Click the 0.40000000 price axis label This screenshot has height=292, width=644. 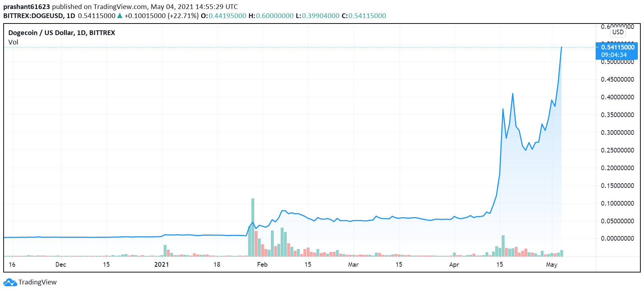point(618,97)
